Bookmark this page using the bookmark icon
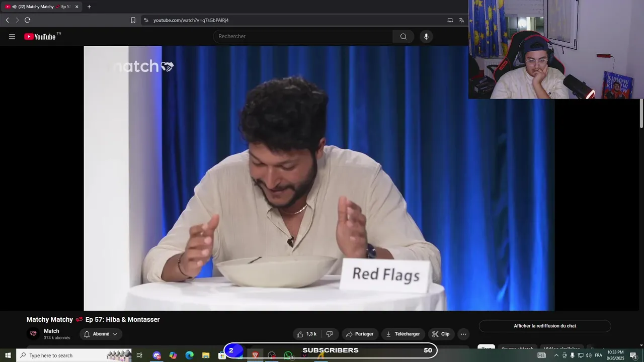 [x=133, y=20]
